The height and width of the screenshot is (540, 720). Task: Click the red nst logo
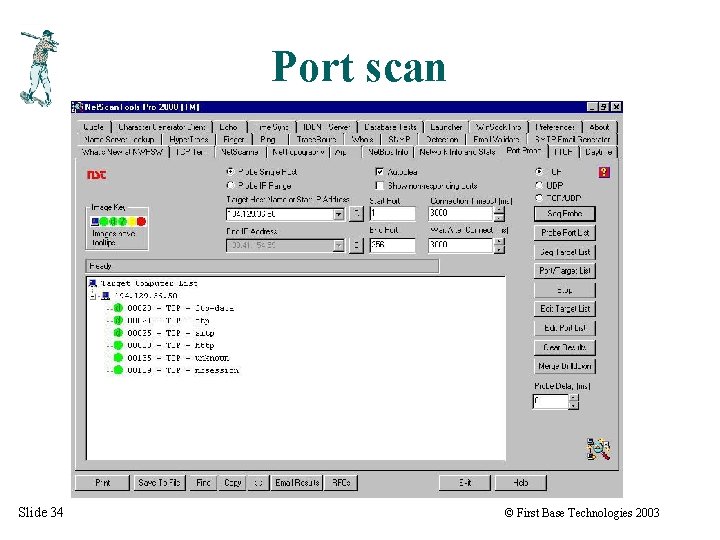click(x=96, y=174)
